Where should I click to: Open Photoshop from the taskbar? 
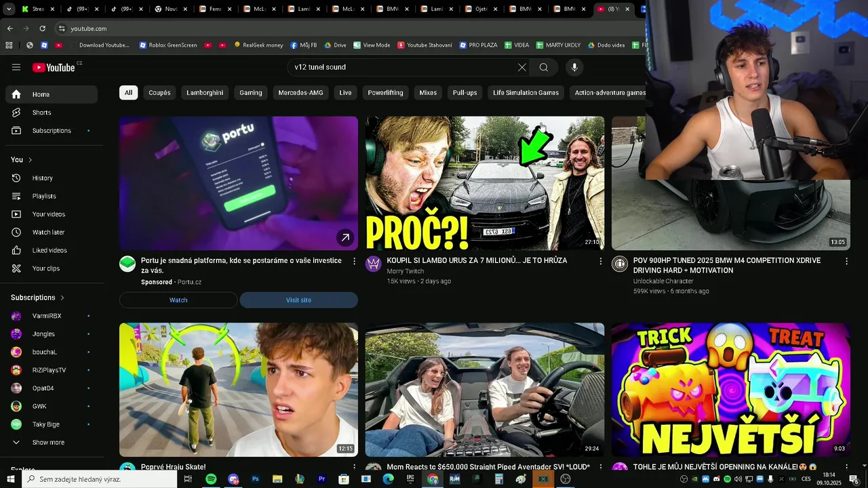[256, 479]
